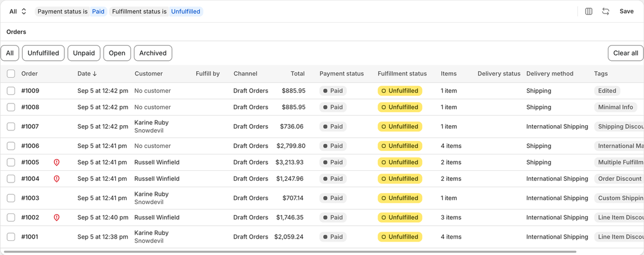Click the Tags column header

601,74
